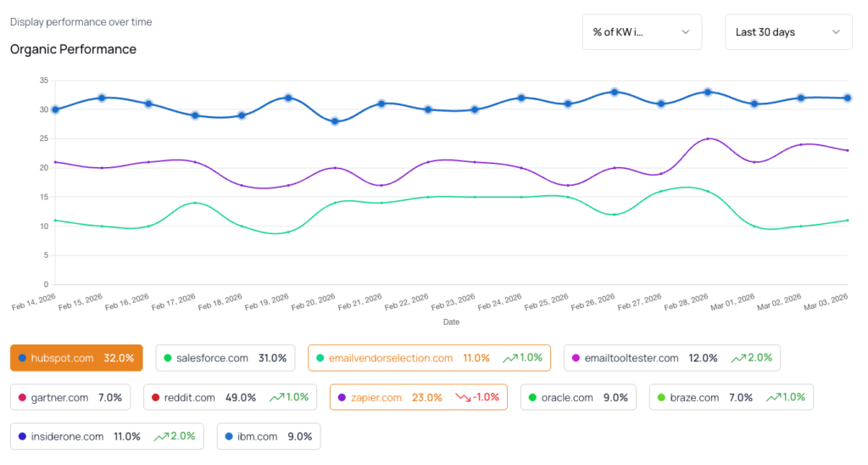Click the purple dot beside zapier.com

point(342,397)
